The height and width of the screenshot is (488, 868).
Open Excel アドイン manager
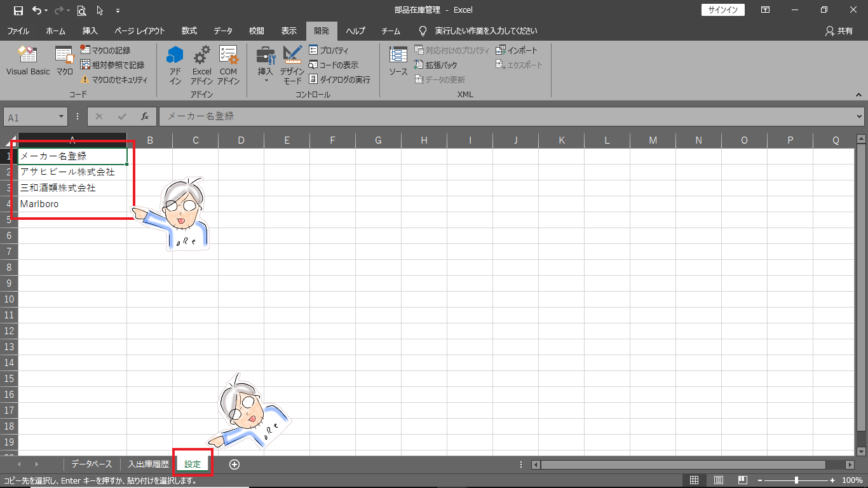[201, 65]
